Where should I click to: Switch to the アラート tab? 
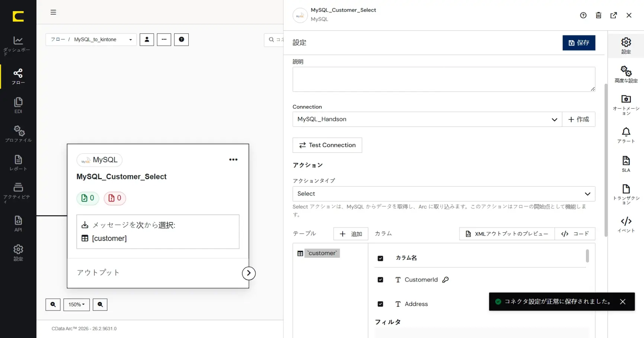coord(626,135)
